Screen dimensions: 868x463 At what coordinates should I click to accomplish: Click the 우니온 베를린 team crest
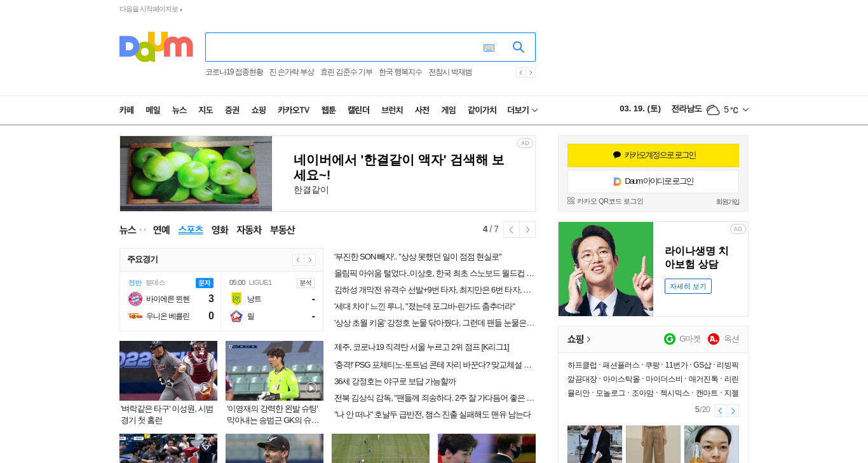point(135,316)
